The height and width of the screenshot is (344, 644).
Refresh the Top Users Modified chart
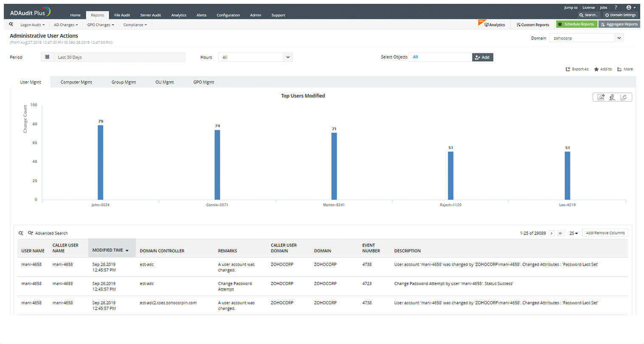624,97
